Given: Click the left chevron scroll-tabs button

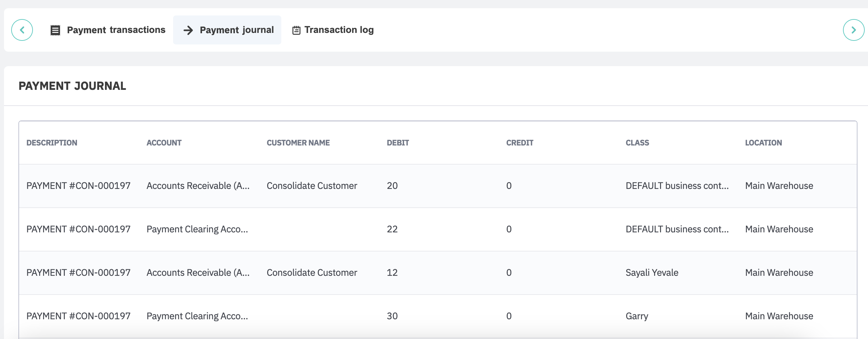Looking at the screenshot, I should [x=22, y=30].
